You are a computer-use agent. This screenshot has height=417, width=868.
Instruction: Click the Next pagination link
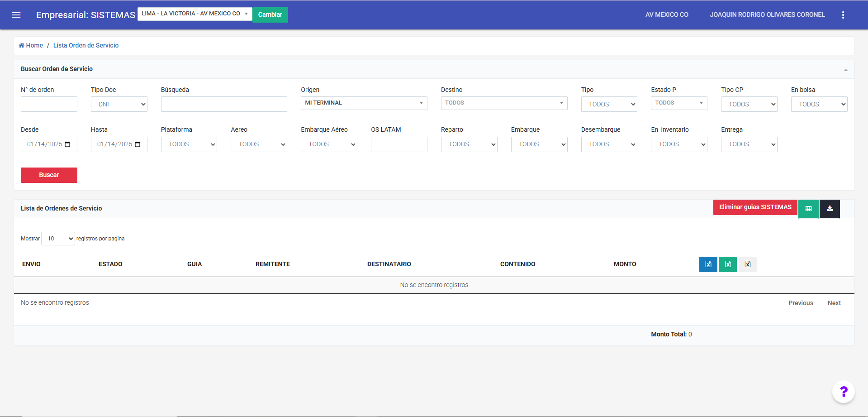pos(834,303)
